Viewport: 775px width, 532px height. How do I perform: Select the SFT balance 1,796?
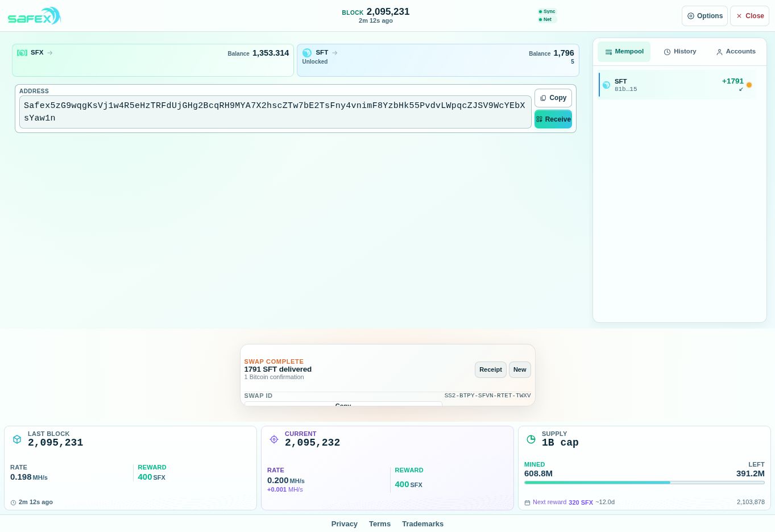click(x=563, y=53)
